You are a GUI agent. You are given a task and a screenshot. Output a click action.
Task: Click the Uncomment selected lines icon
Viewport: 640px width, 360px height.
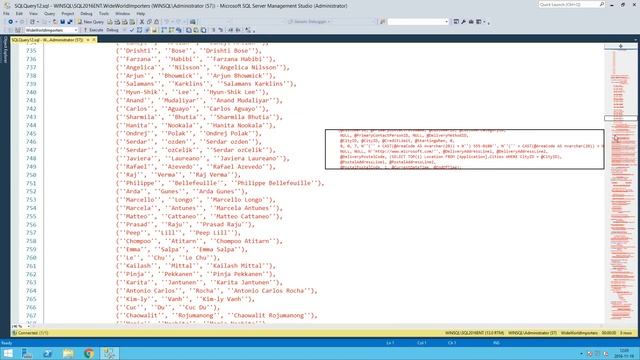point(221,30)
